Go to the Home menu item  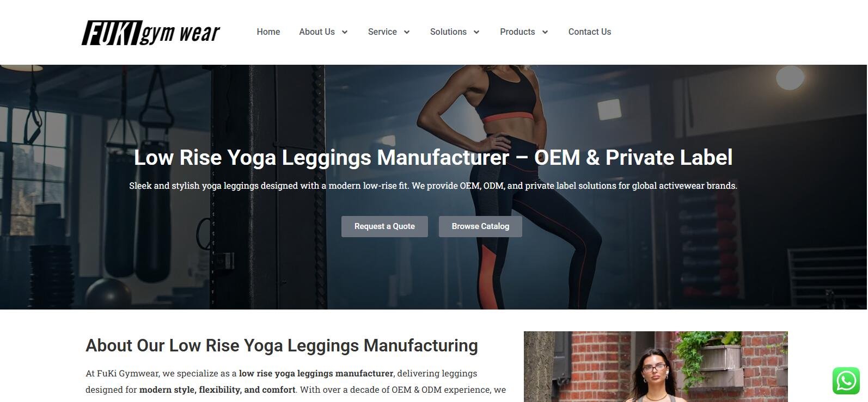(x=268, y=32)
